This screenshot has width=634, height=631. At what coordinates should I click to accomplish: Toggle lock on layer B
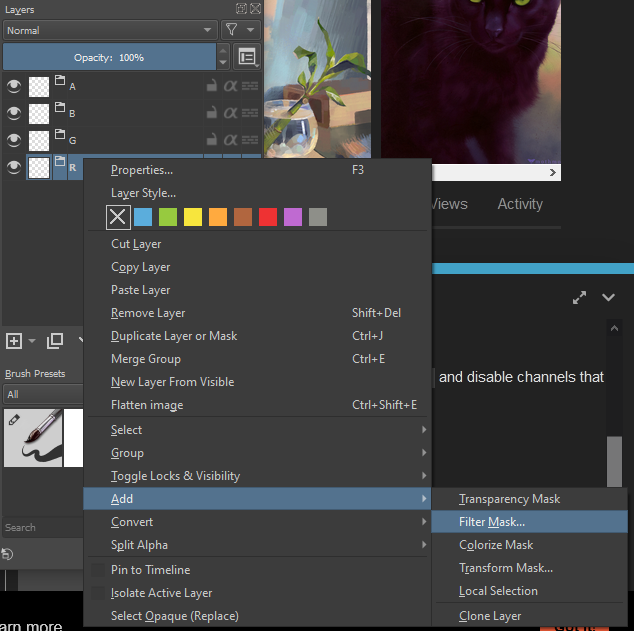click(211, 113)
